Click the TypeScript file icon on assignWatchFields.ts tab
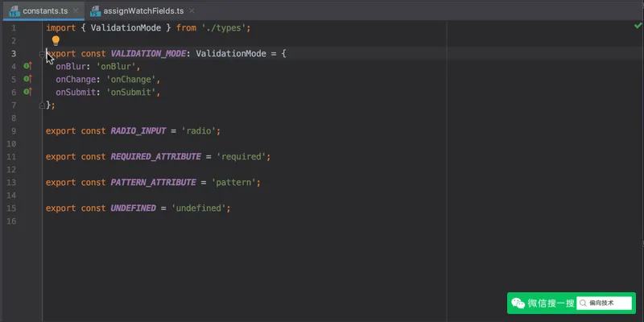This screenshot has height=322, width=644. point(95,11)
